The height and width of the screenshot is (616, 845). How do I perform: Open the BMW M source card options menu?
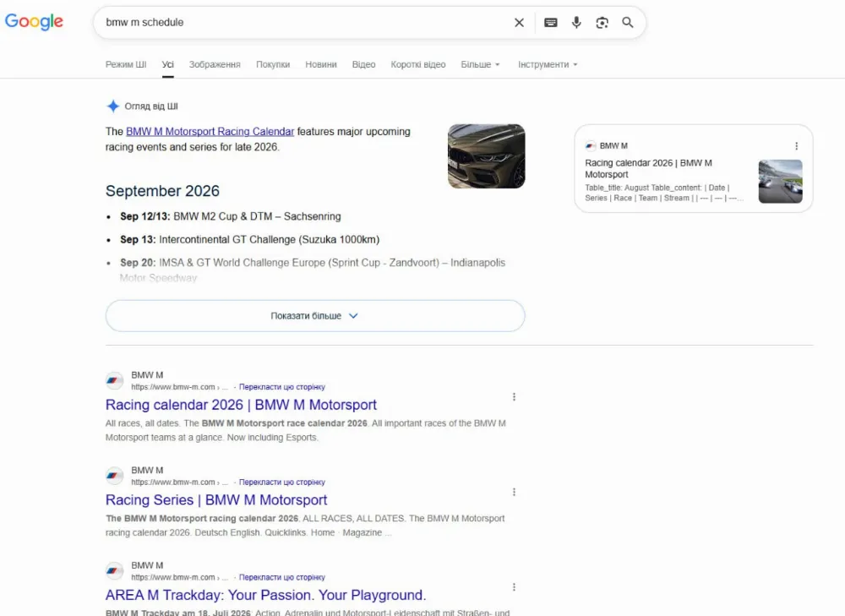point(797,146)
